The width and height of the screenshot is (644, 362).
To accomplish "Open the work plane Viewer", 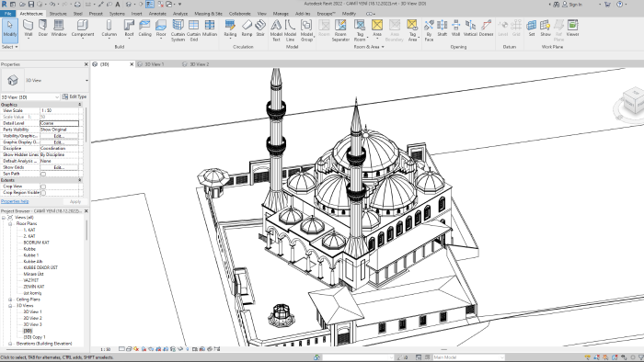I will 572,28.
